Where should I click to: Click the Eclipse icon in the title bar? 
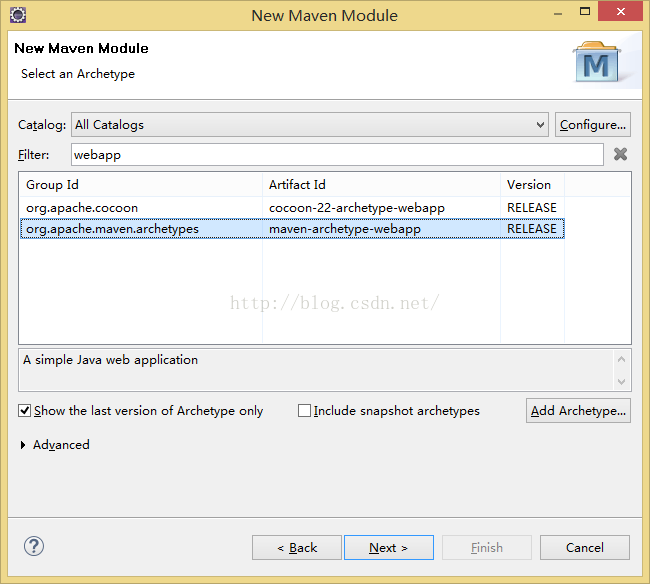(18, 15)
